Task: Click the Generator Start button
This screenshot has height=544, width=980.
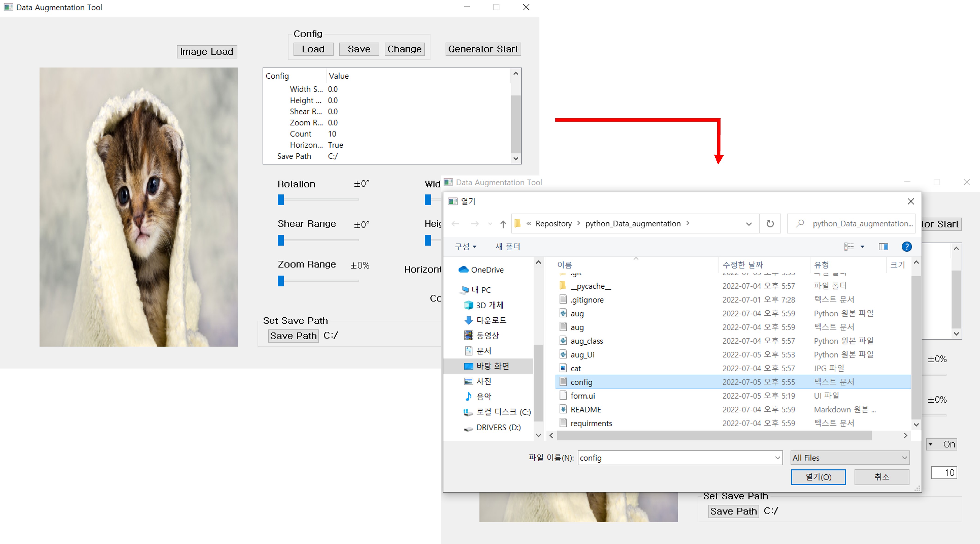Action: [483, 49]
